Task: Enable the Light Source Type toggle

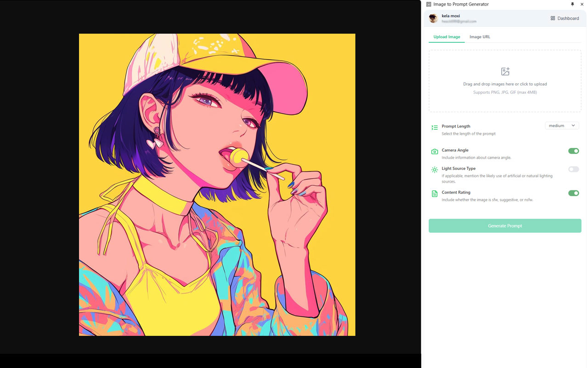Action: point(573,169)
